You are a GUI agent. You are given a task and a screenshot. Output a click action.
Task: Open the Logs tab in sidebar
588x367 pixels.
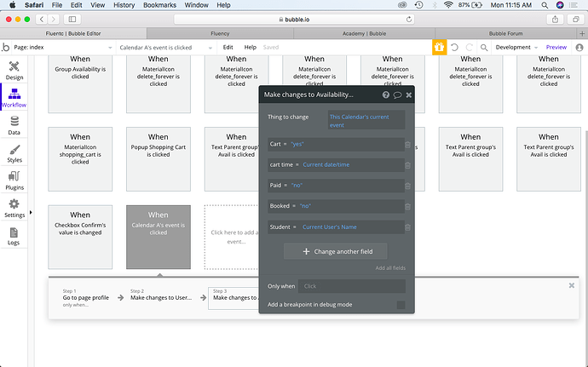click(x=14, y=236)
